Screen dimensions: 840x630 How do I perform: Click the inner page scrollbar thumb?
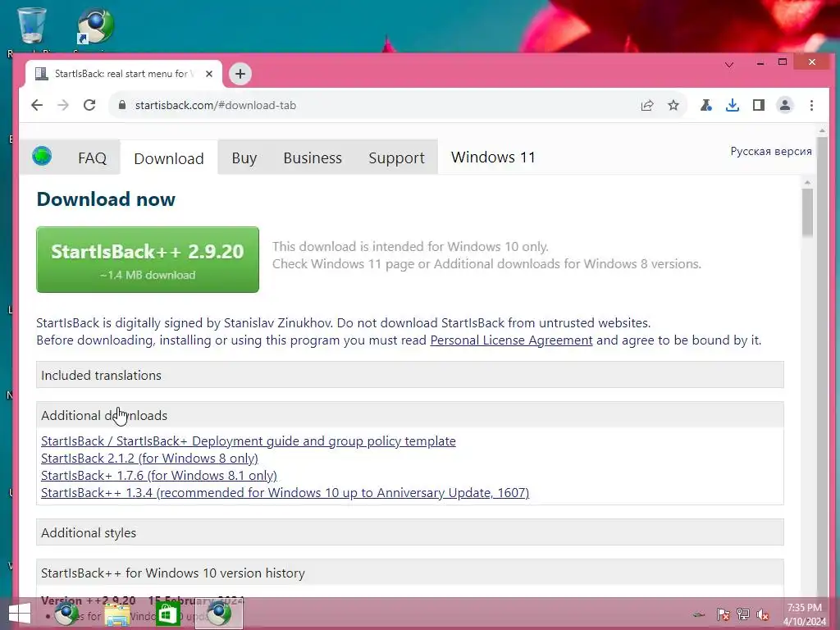tap(807, 212)
